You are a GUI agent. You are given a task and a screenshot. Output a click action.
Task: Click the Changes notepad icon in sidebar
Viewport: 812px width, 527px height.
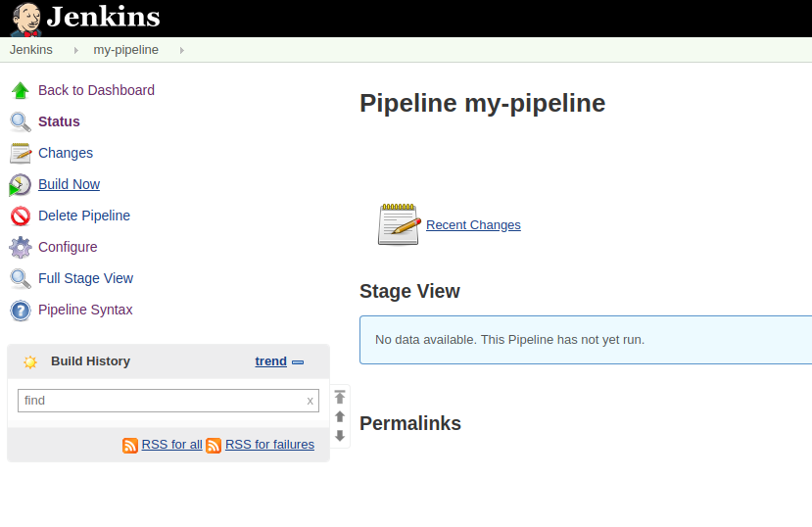click(x=20, y=154)
